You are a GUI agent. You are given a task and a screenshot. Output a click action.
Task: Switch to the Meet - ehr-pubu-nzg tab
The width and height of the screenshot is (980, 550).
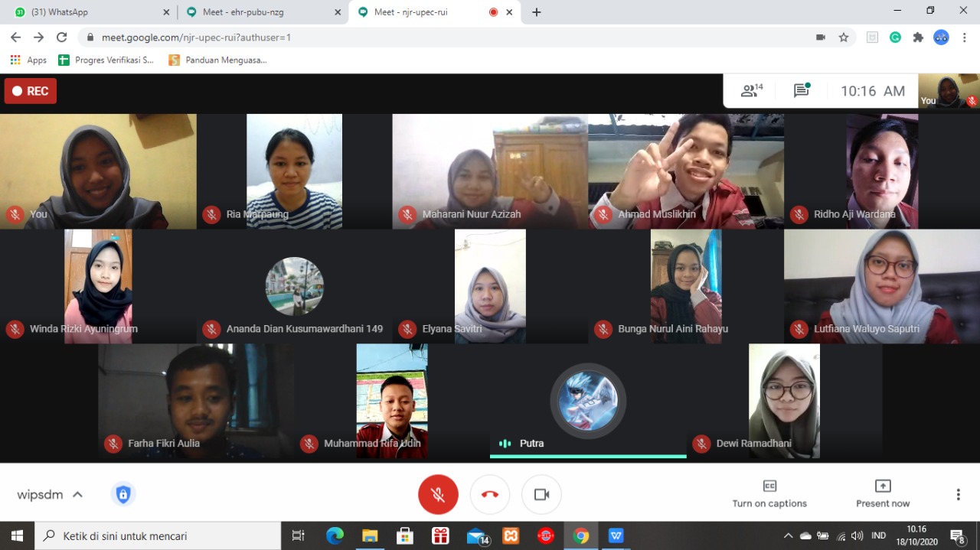pos(262,12)
